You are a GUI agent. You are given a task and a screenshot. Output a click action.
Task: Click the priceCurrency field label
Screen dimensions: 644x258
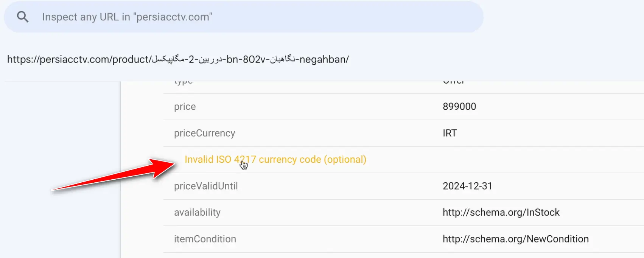coord(205,133)
